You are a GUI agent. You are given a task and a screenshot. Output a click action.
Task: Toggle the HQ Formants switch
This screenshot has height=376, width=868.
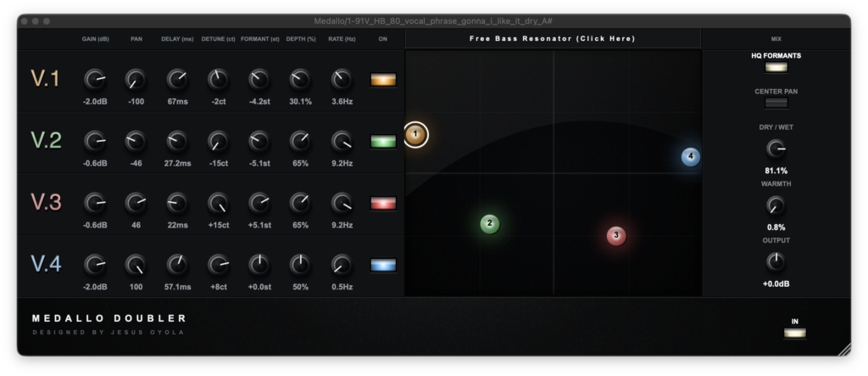click(776, 68)
